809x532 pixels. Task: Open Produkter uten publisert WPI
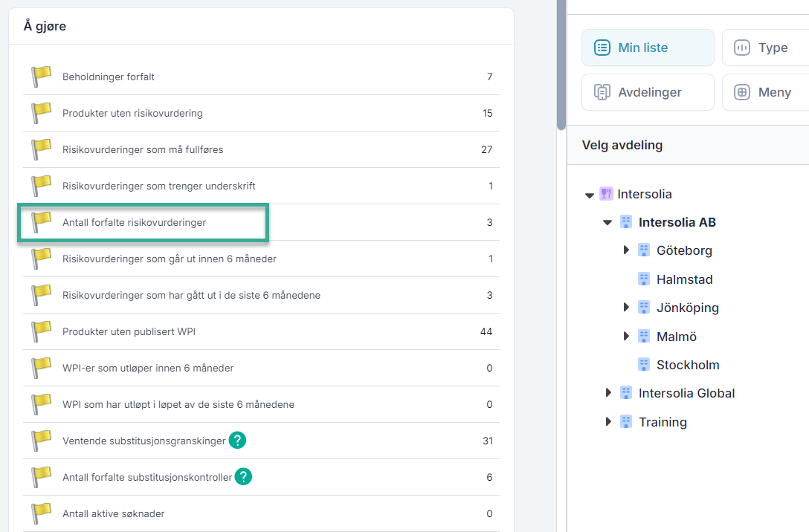click(129, 332)
